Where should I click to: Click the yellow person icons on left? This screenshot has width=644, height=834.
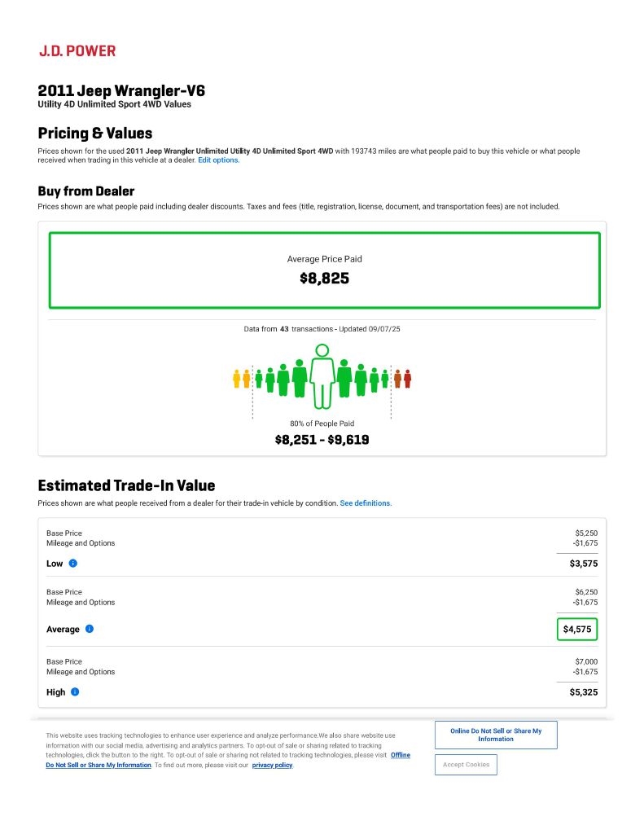point(241,379)
